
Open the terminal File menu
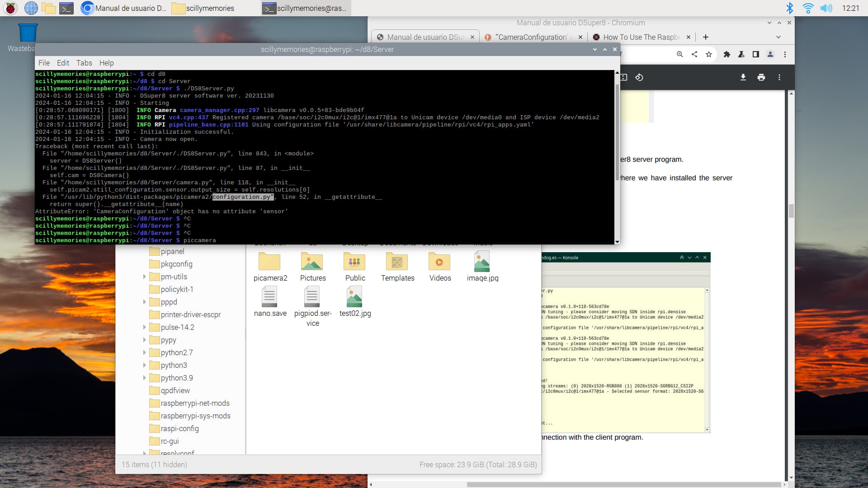(x=44, y=63)
